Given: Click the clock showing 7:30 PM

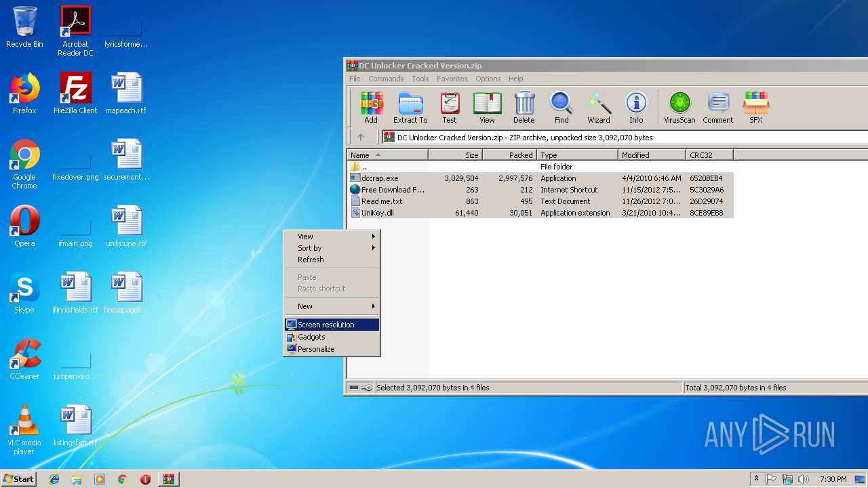Looking at the screenshot, I should pyautogui.click(x=833, y=479).
